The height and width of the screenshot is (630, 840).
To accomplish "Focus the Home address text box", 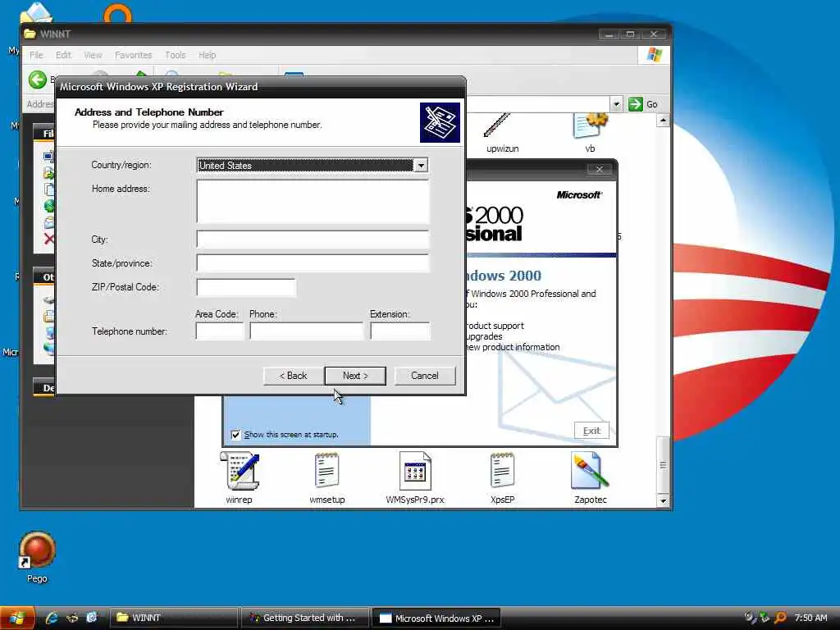I will coord(313,202).
